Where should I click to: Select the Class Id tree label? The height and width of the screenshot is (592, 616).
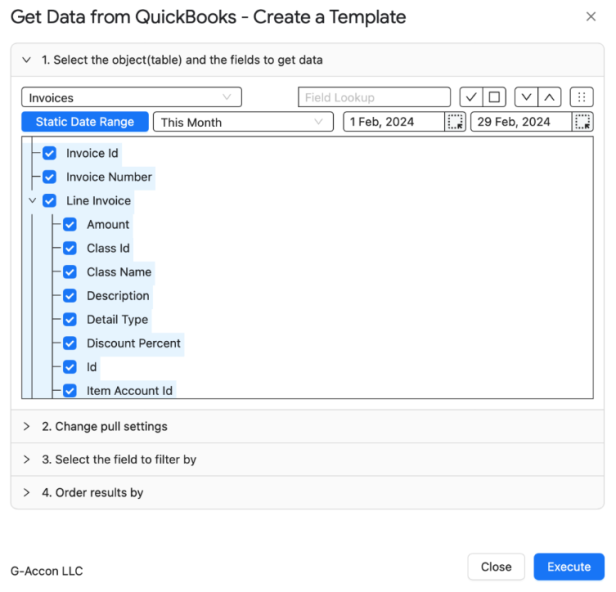pyautogui.click(x=108, y=248)
